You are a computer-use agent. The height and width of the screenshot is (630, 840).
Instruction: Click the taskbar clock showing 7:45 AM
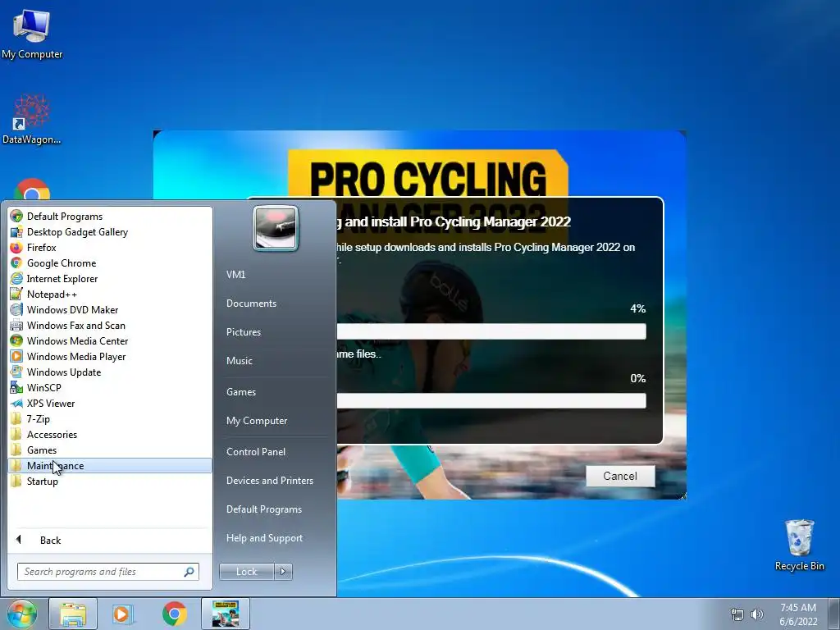tap(797, 614)
